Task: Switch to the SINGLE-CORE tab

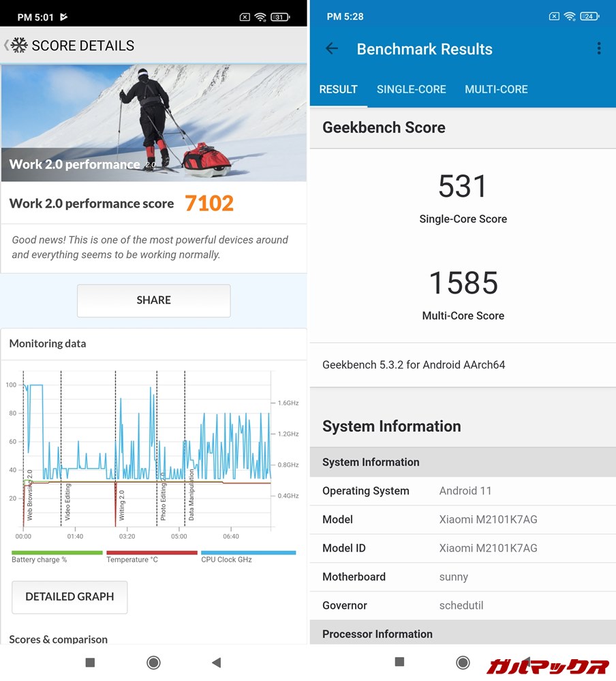Action: click(411, 89)
